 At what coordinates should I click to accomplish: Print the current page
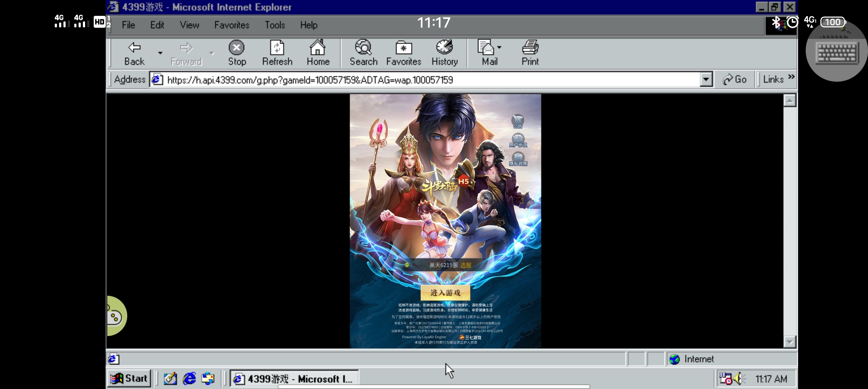(530, 53)
